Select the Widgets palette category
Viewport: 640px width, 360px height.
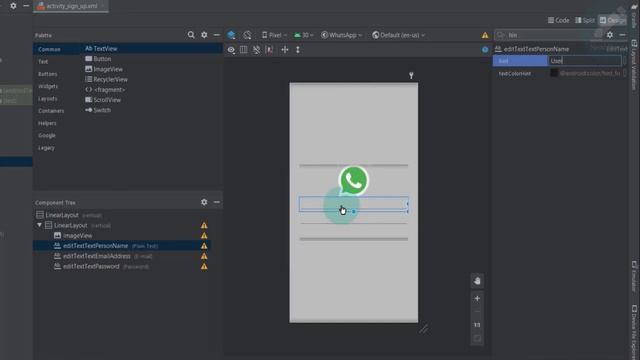[48, 87]
